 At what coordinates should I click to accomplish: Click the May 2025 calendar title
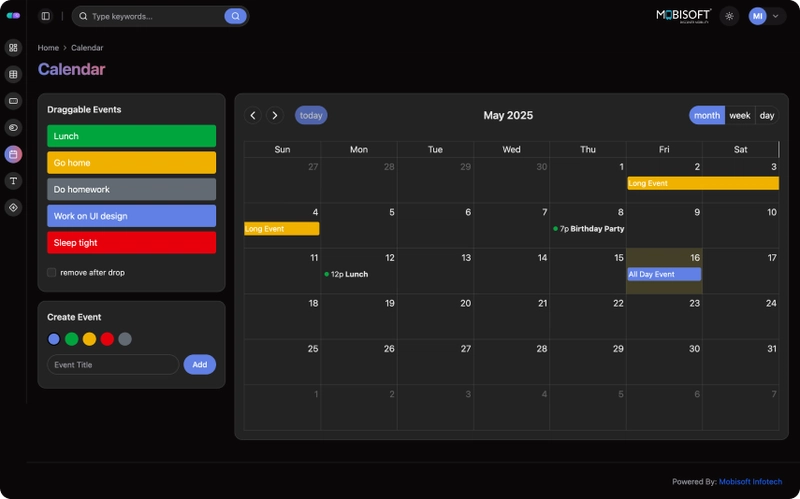tap(508, 115)
